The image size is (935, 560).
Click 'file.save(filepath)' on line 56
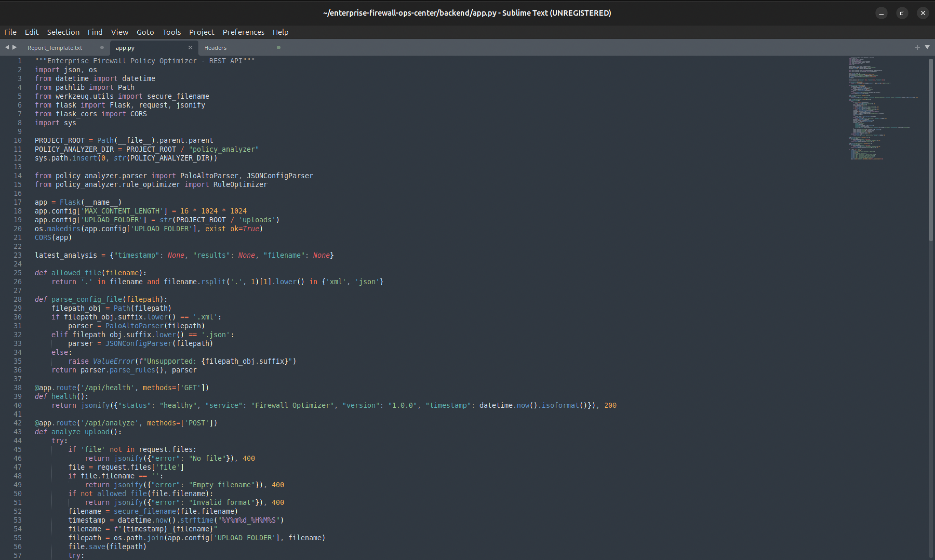click(x=107, y=547)
